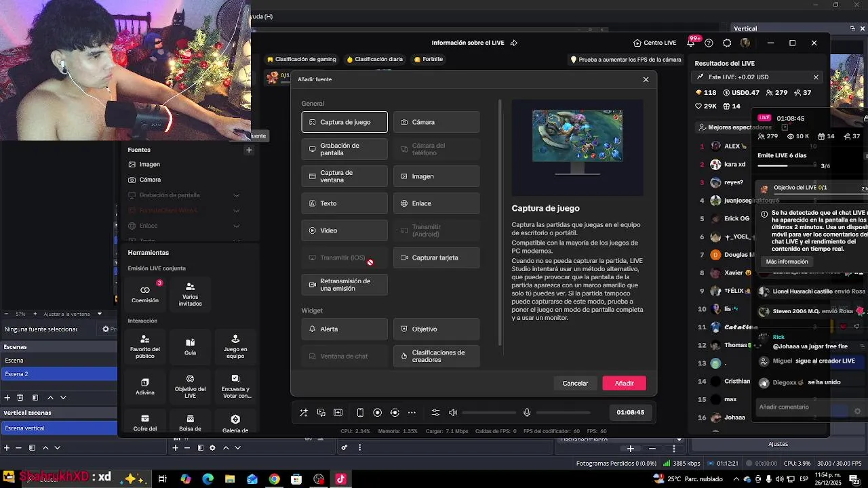This screenshot has height=488, width=868.
Task: Open Juego en equipo tool
Action: coord(235,346)
